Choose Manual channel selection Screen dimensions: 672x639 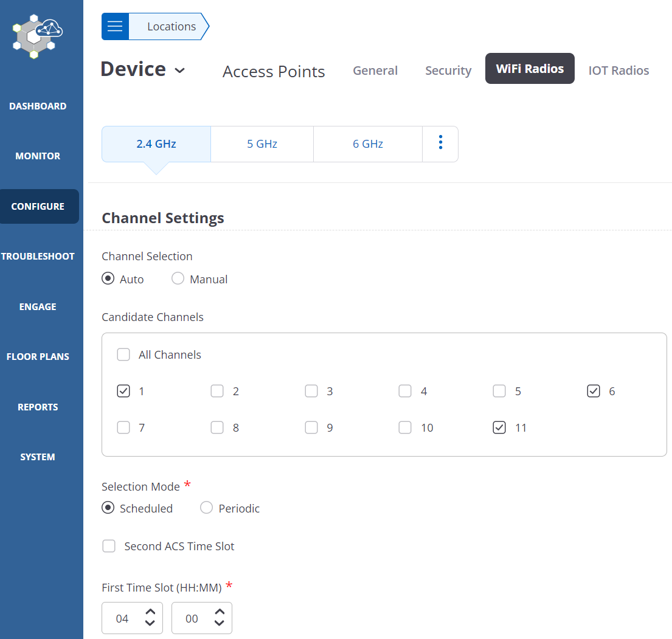pos(178,278)
